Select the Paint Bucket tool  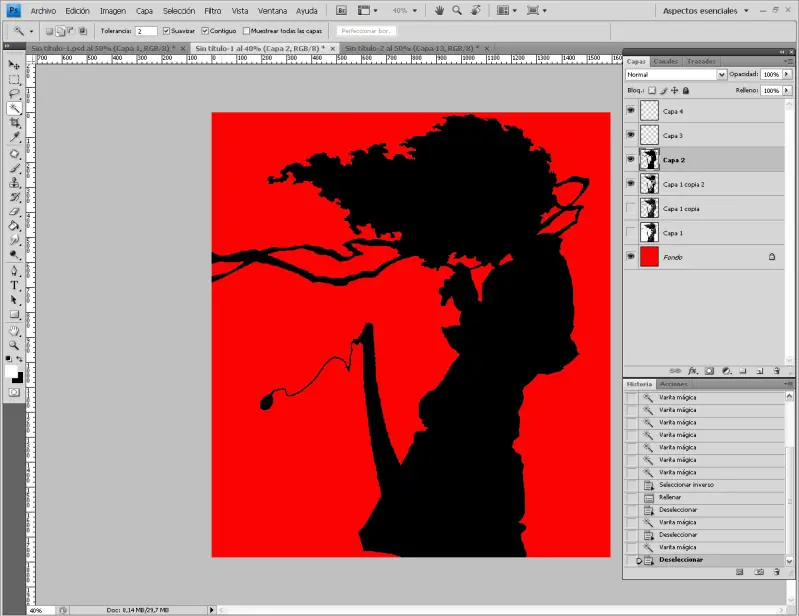14,226
